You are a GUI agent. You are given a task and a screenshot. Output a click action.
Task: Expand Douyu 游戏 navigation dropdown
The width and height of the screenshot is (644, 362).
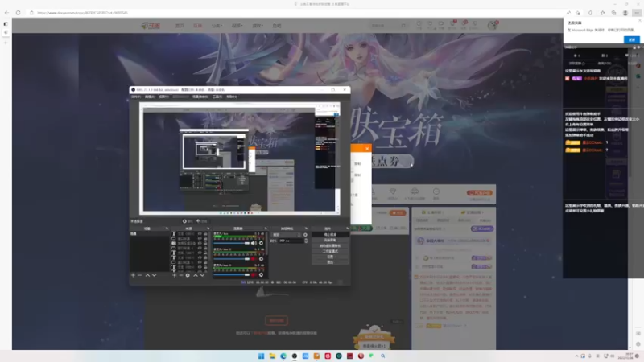click(257, 26)
